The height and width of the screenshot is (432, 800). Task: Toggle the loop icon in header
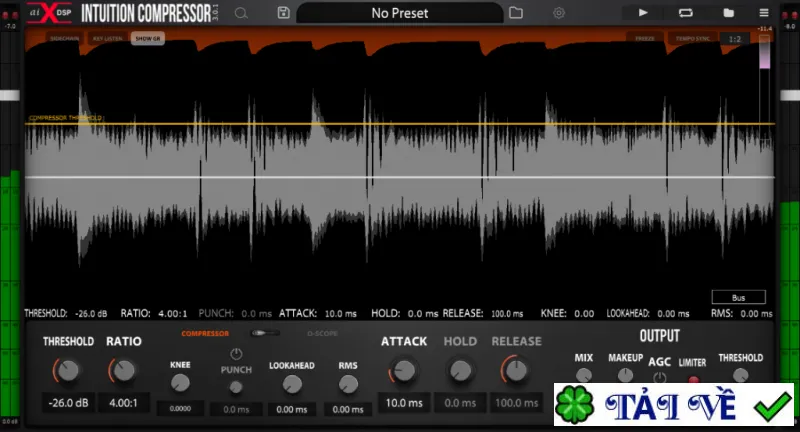685,13
